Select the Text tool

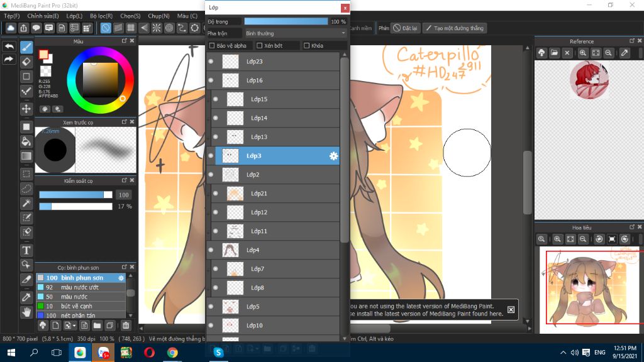coord(26,250)
